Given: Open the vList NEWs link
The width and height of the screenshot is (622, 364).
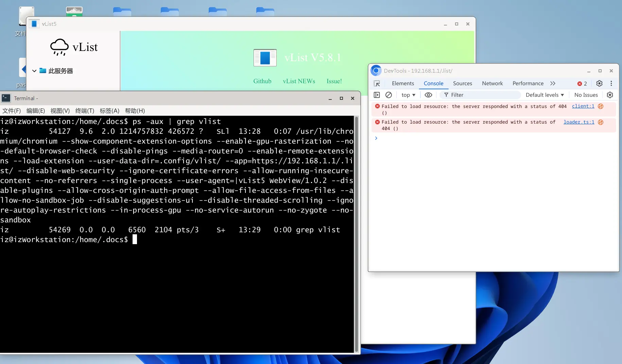Looking at the screenshot, I should (x=299, y=81).
